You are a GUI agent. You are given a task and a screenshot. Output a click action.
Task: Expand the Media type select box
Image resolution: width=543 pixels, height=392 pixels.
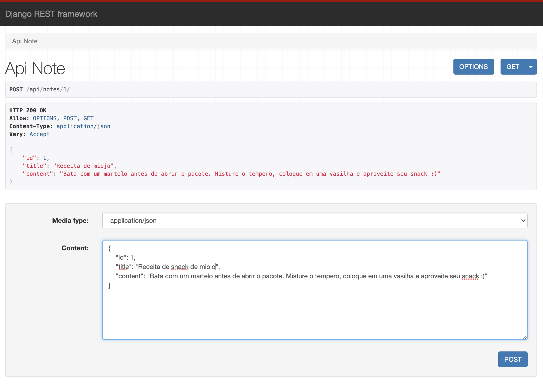click(314, 220)
